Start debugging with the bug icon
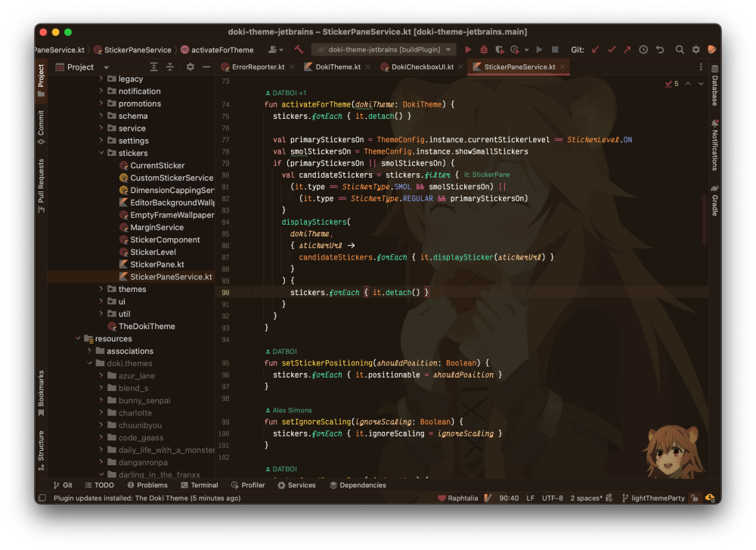 [x=484, y=50]
